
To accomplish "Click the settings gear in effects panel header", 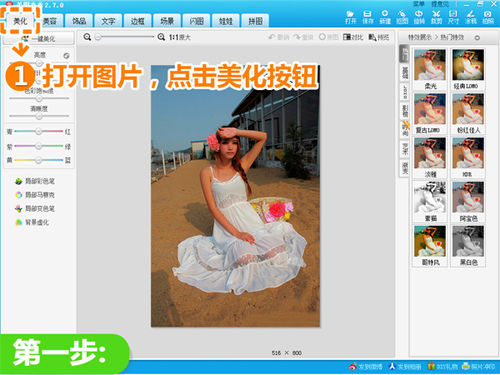I will tap(477, 38).
